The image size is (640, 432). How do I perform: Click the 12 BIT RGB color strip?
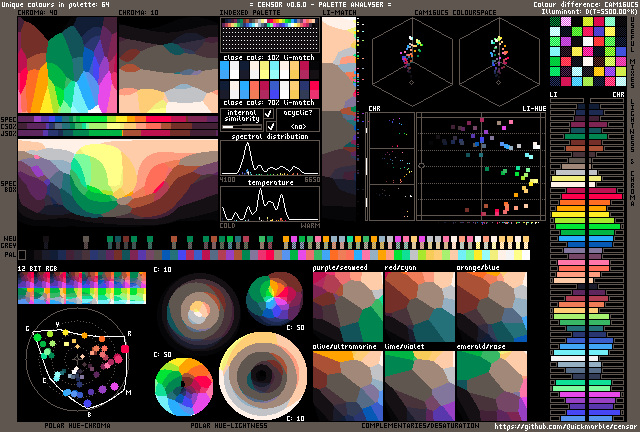[82, 288]
